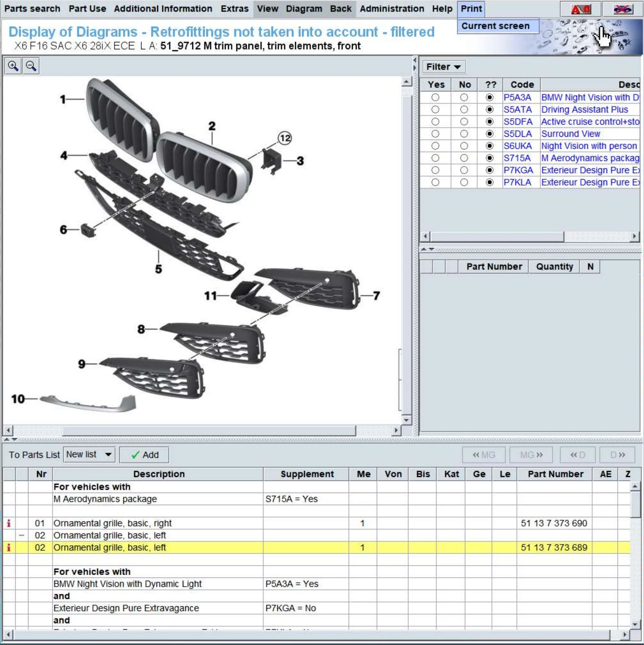644x645 pixels.
Task: Click the Back menu button
Action: coord(340,9)
